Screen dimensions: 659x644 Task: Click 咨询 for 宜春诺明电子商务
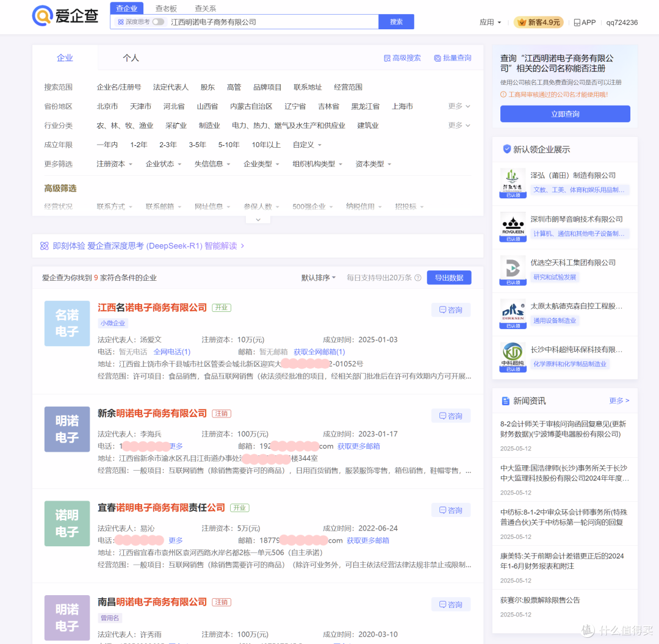(450, 510)
